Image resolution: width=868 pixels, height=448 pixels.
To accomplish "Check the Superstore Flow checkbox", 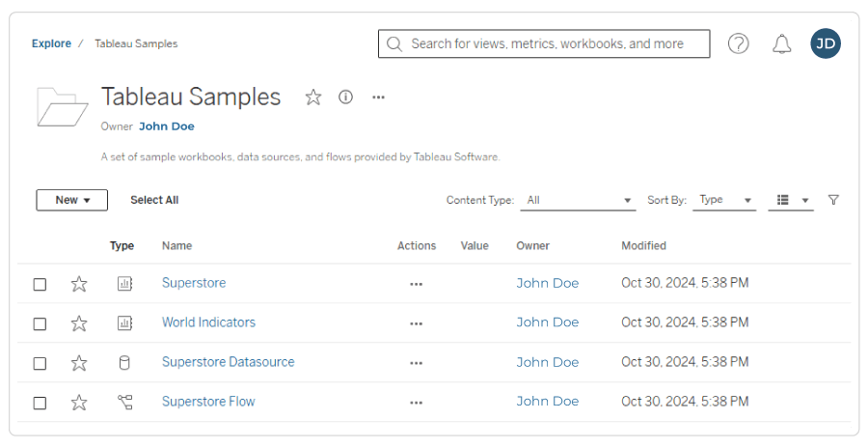I will tap(40, 403).
